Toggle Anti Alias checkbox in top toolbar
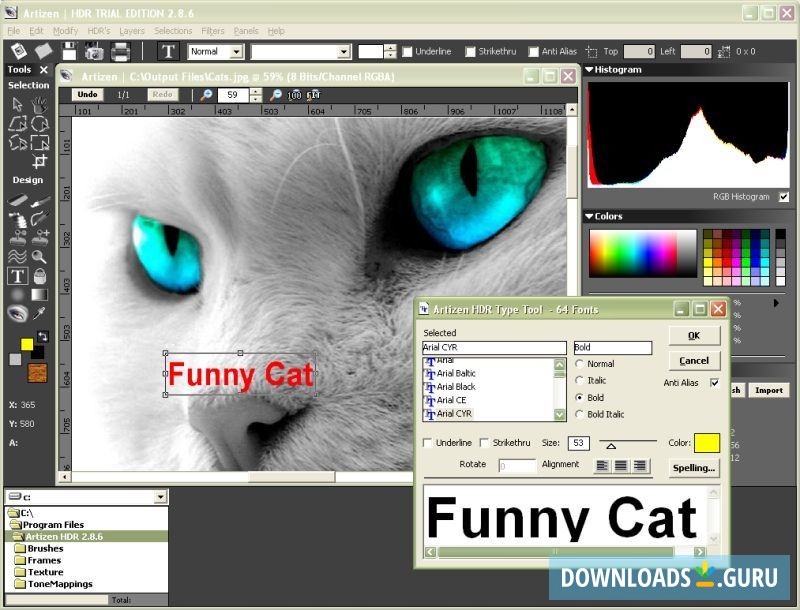This screenshot has height=610, width=800. click(533, 52)
